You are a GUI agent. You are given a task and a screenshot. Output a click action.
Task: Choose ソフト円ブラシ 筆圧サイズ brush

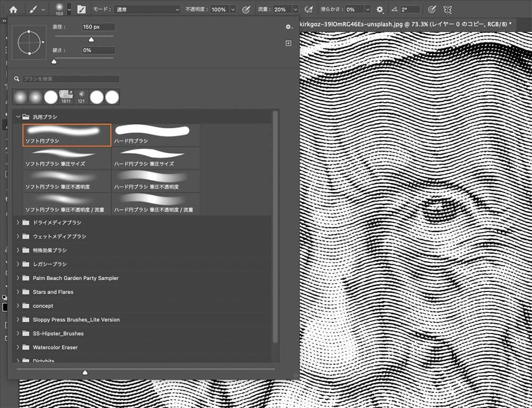(67, 158)
